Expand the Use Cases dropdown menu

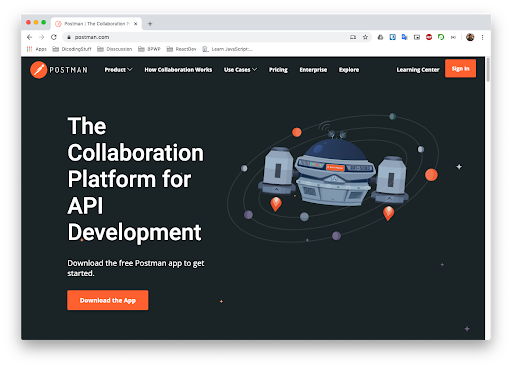pyautogui.click(x=240, y=70)
